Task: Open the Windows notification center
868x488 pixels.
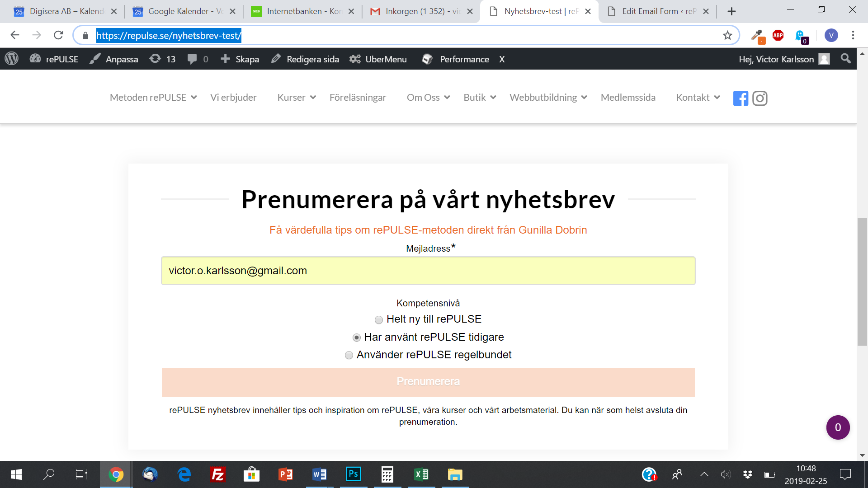Action: click(x=845, y=474)
